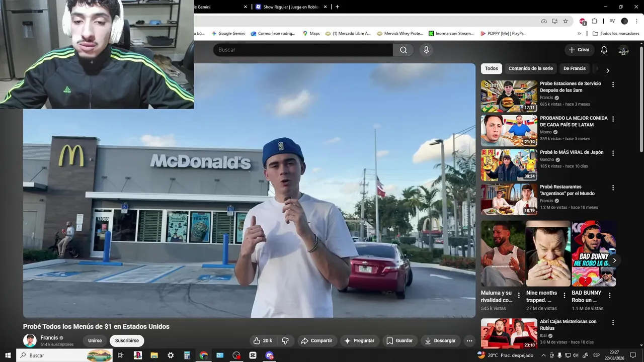Open options for Probé Restaurantes Argentinos video
Image resolution: width=644 pixels, height=362 pixels.
[613, 188]
